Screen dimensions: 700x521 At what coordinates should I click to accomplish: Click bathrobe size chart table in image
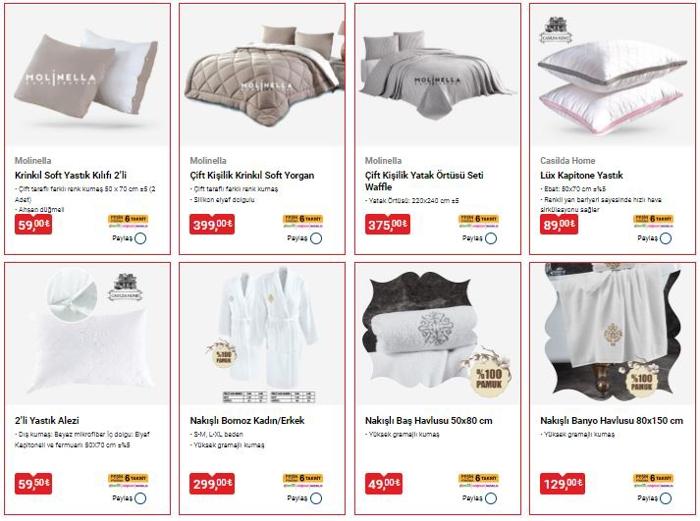click(x=269, y=396)
